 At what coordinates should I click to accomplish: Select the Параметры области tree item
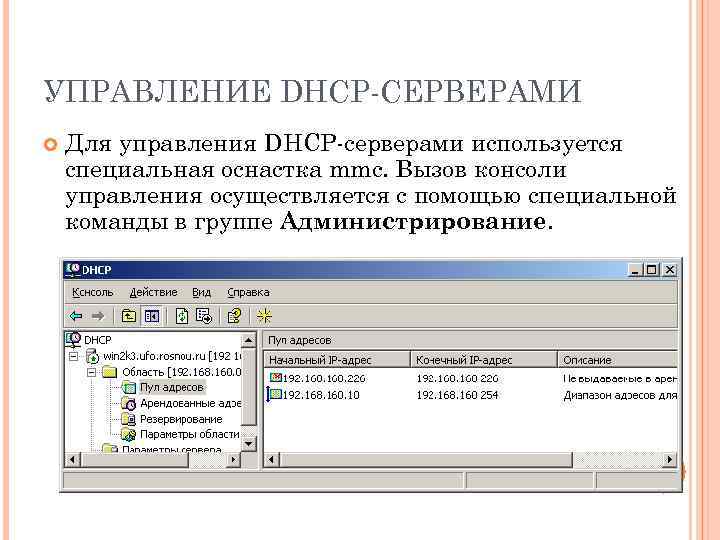[190, 434]
